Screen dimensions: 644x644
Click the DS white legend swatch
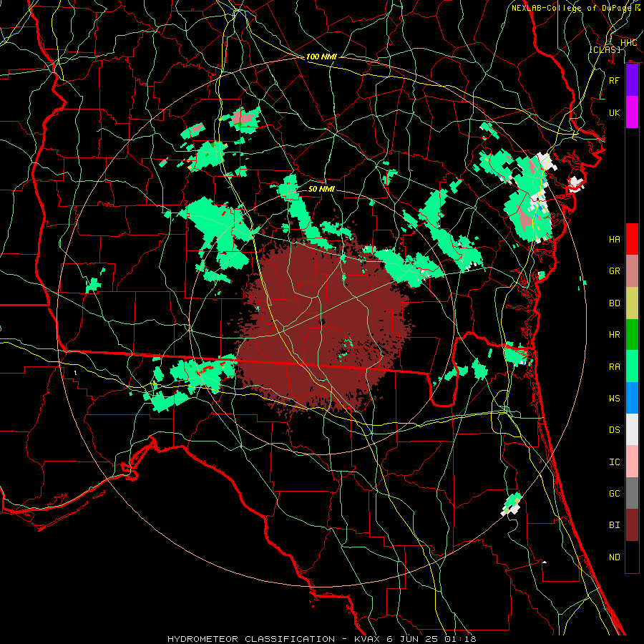point(632,429)
